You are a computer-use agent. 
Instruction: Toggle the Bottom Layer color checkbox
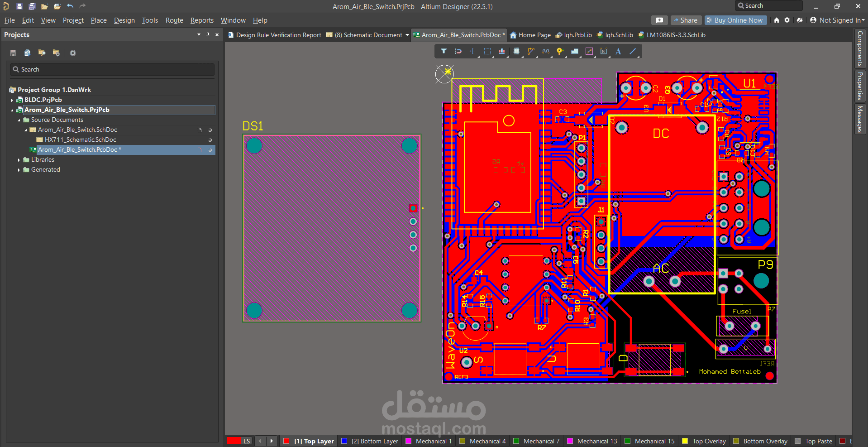(x=344, y=441)
